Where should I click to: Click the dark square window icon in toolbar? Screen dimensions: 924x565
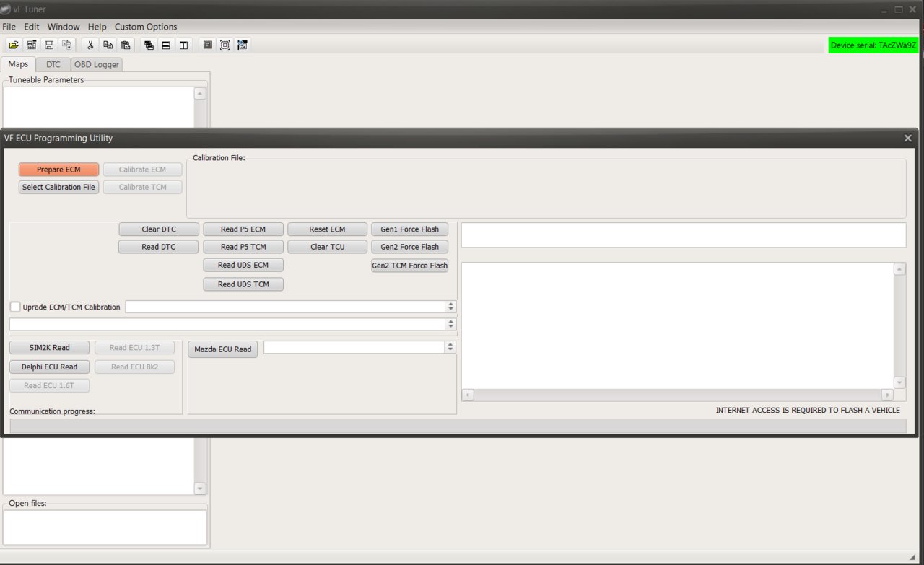pyautogui.click(x=207, y=45)
